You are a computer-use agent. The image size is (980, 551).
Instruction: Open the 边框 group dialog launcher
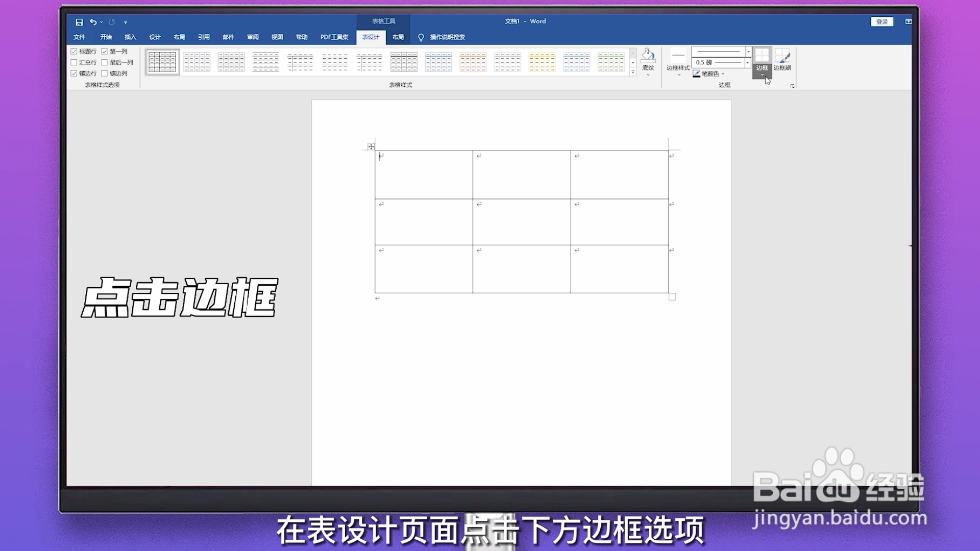click(792, 86)
